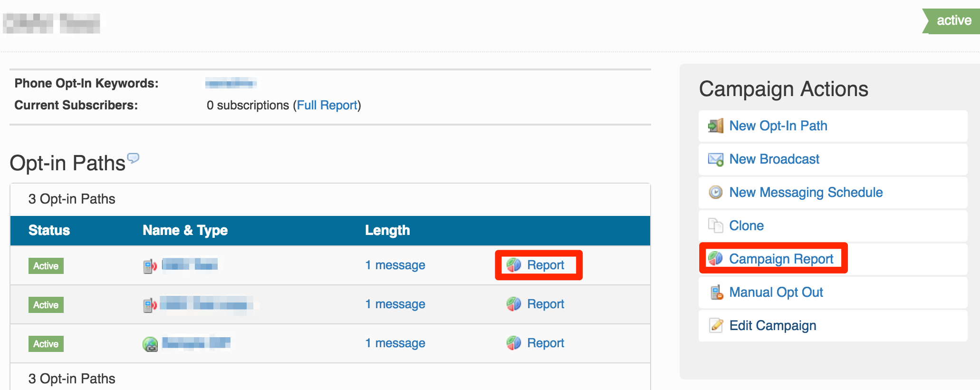This screenshot has height=390, width=980.
Task: Clone this campaign
Action: click(x=746, y=225)
